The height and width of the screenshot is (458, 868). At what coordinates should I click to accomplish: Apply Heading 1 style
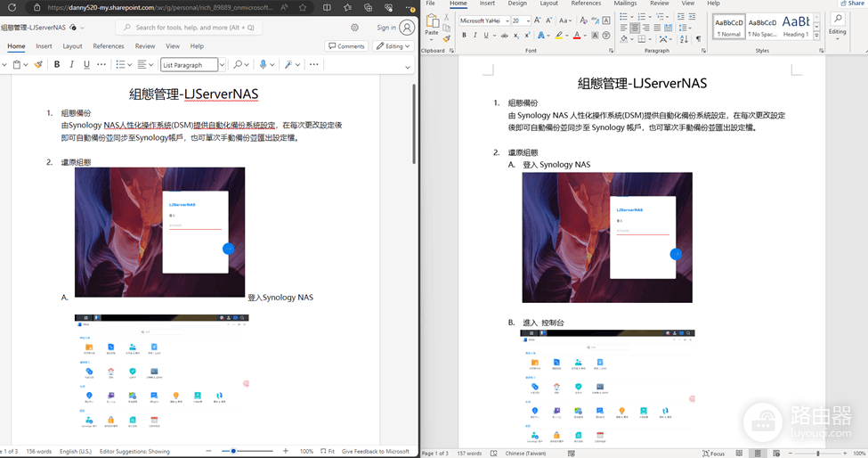pos(796,26)
